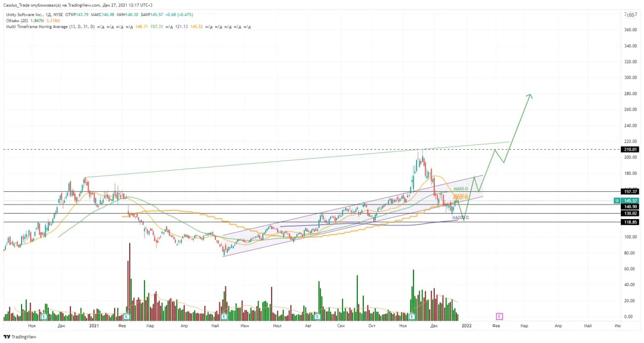Viewport: 644px width, 343px height.
Task: Click the 210.01 dashed price level label
Action: (x=630, y=149)
